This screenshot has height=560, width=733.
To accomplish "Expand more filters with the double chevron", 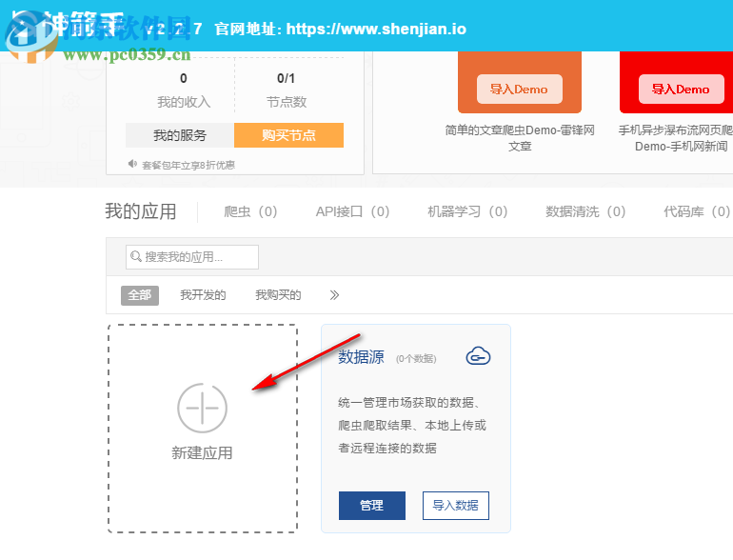I will coord(334,295).
